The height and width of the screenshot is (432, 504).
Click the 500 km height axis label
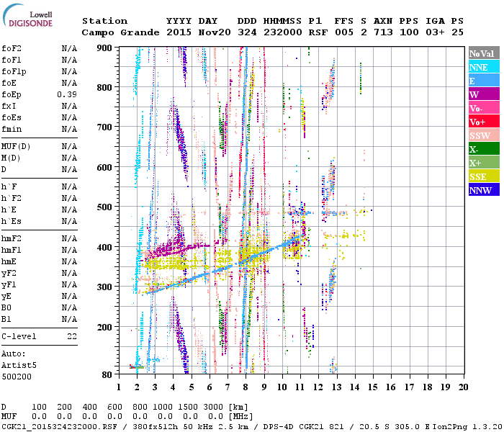pyautogui.click(x=104, y=207)
